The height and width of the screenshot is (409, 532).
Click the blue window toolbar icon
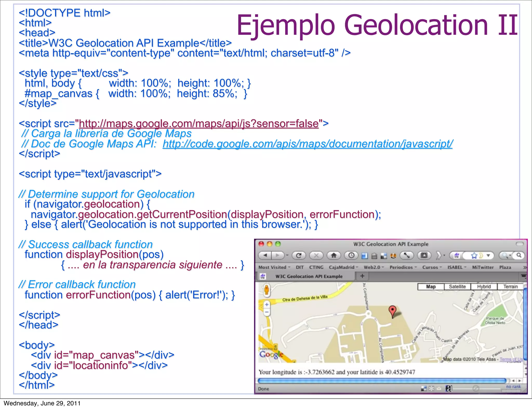365,256
